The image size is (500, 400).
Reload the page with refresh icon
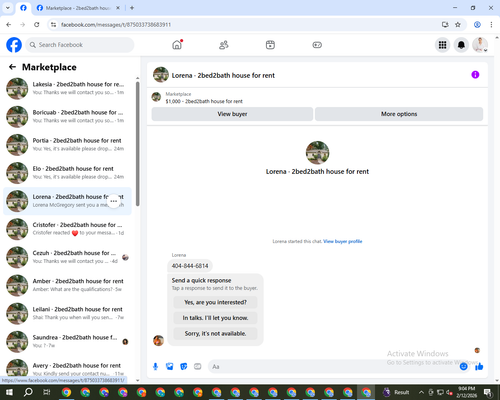point(37,25)
